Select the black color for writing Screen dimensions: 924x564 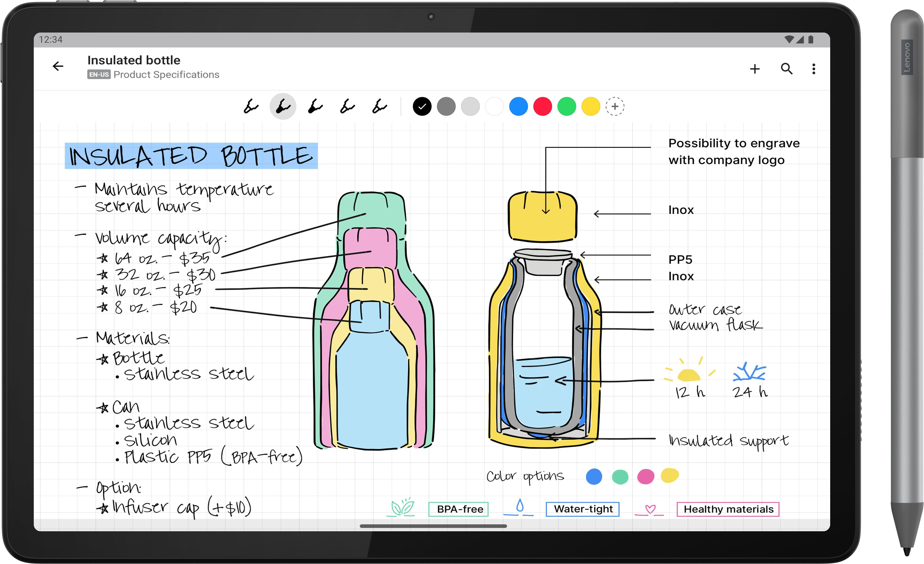click(x=422, y=106)
